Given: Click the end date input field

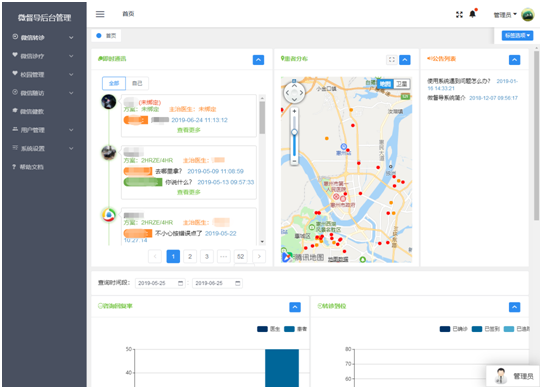Looking at the screenshot, I should [217, 283].
